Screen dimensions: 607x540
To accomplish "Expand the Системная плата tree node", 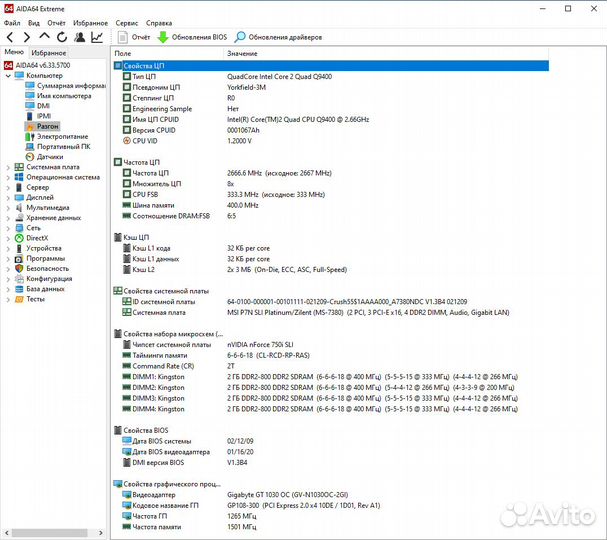I will pyautogui.click(x=8, y=167).
